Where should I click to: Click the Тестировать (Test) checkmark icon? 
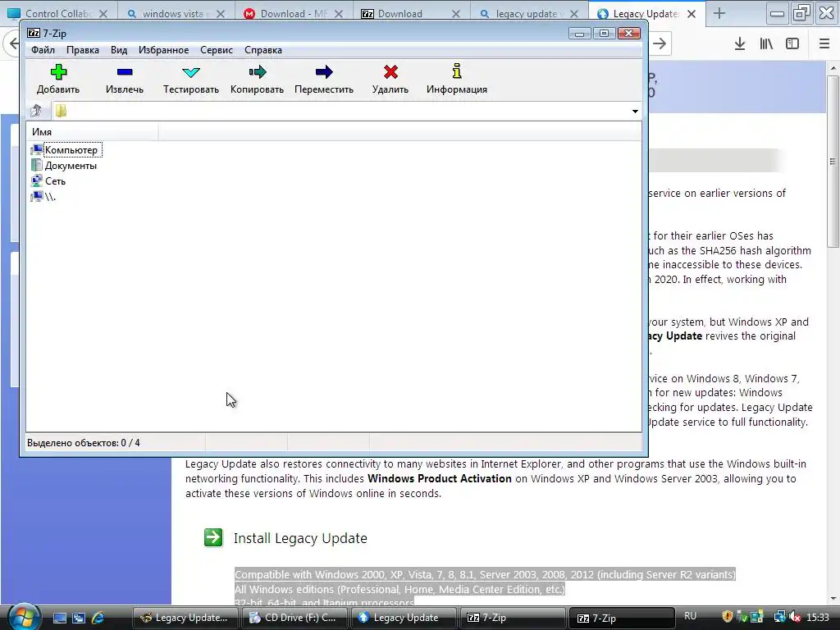(x=190, y=72)
